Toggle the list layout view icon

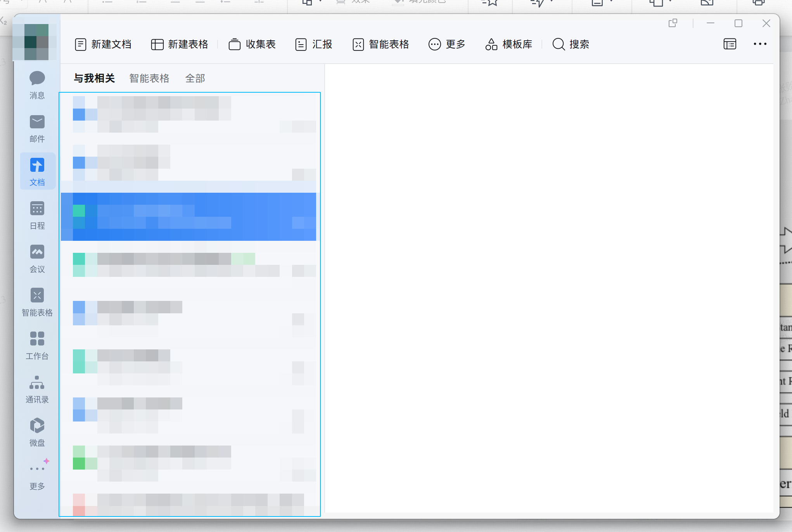click(x=730, y=44)
